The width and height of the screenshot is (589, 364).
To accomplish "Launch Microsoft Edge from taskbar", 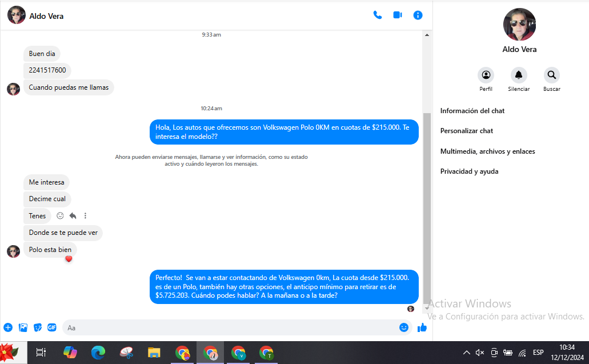I will coord(98,353).
